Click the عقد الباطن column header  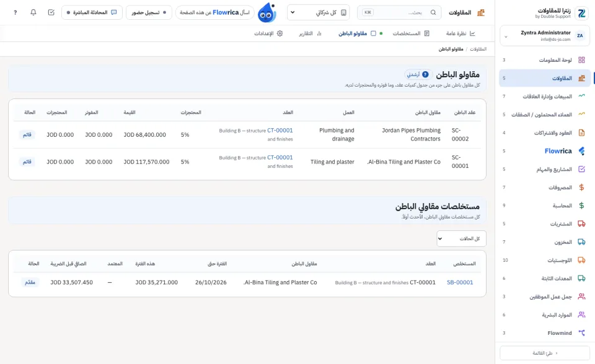pyautogui.click(x=465, y=113)
